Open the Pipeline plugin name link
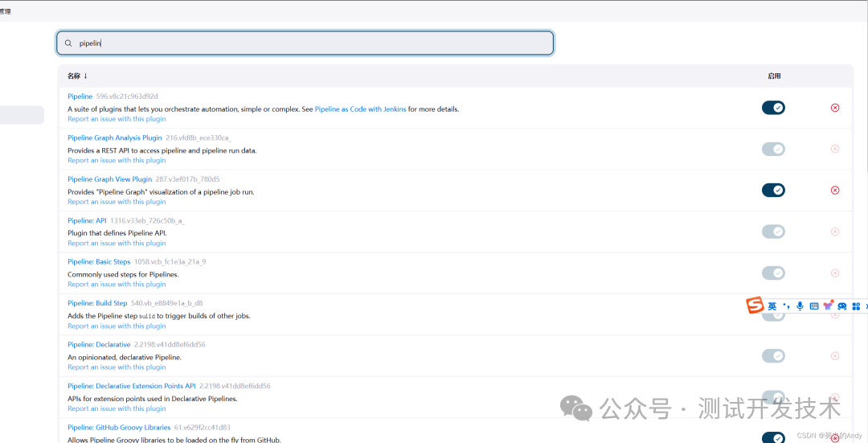The image size is (868, 443). pos(80,96)
